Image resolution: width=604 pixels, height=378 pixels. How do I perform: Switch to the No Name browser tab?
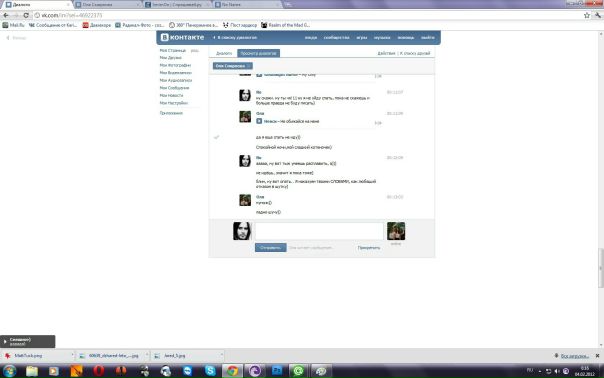247,5
